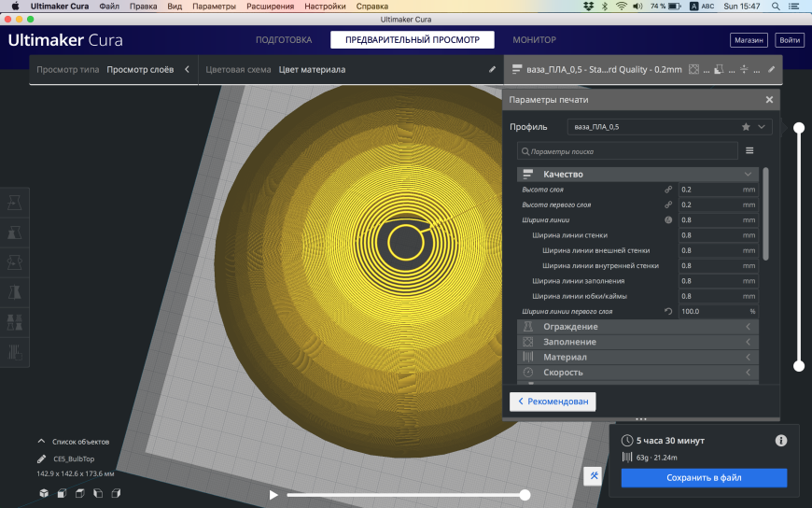Switch camera to front view
This screenshot has height=508, width=812.
tap(63, 493)
